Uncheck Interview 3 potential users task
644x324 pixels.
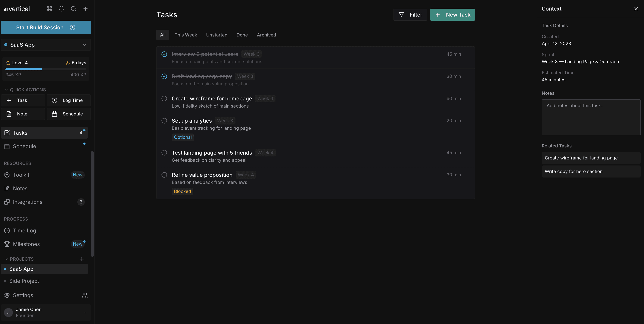(164, 54)
